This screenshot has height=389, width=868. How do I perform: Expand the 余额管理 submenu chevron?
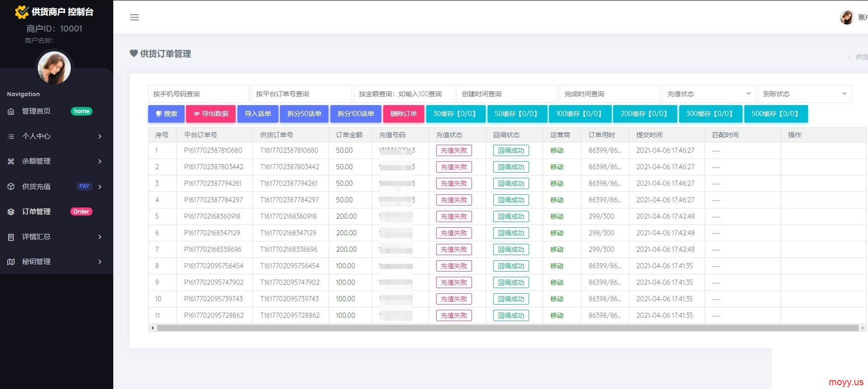click(100, 161)
